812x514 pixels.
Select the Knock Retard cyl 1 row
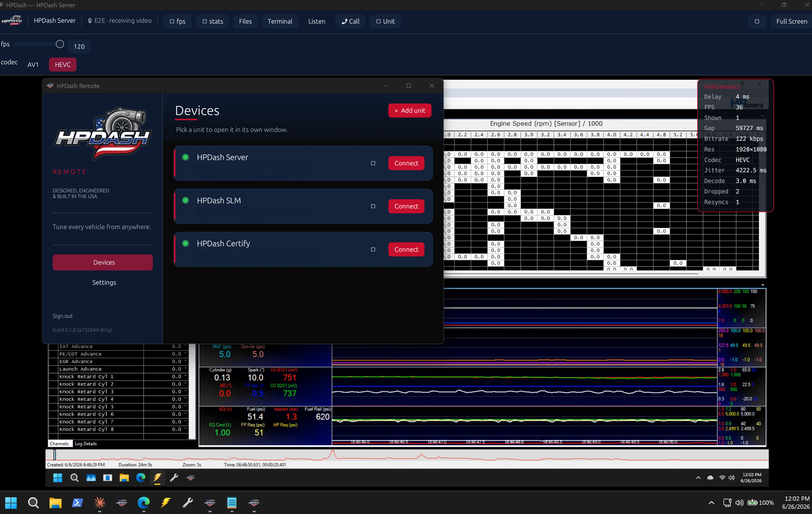tap(118, 377)
